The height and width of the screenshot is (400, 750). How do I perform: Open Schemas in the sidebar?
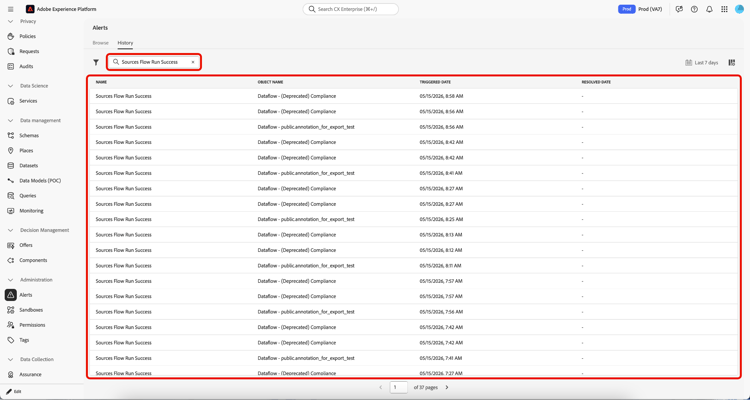click(x=29, y=135)
